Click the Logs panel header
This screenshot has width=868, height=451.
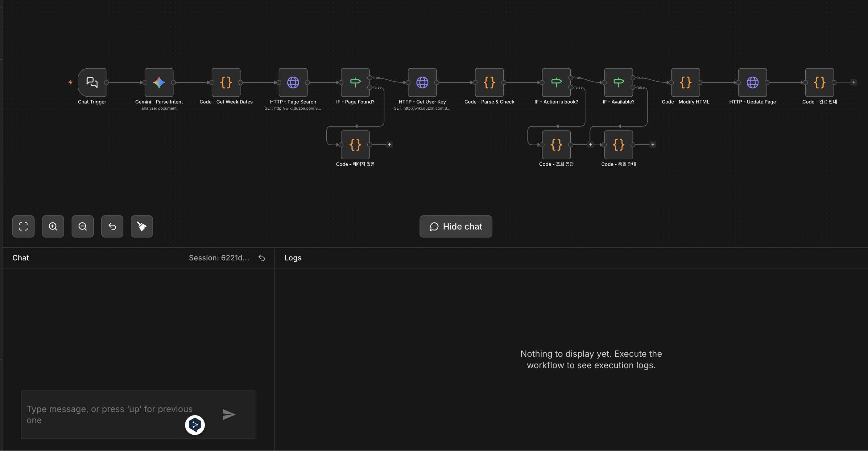click(x=292, y=258)
